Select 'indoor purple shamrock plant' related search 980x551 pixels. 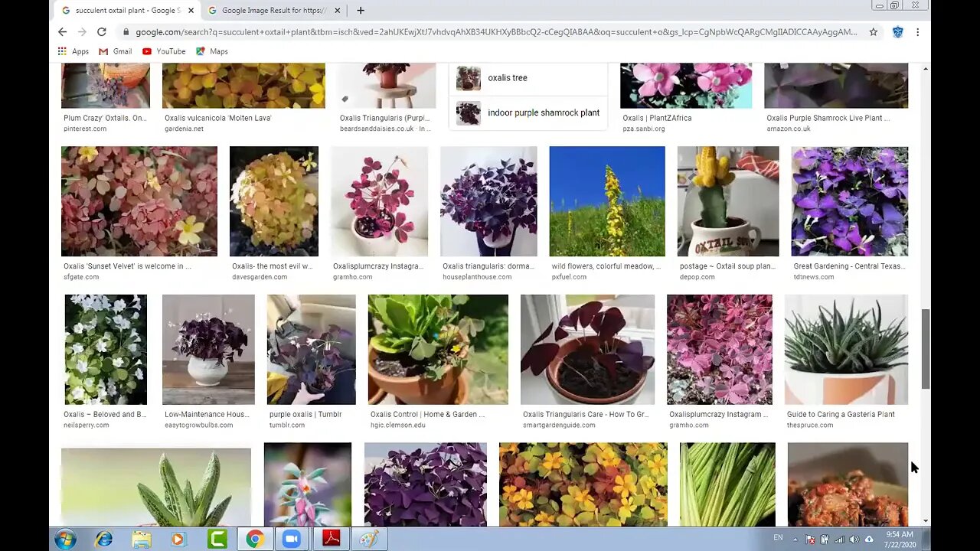[528, 113]
